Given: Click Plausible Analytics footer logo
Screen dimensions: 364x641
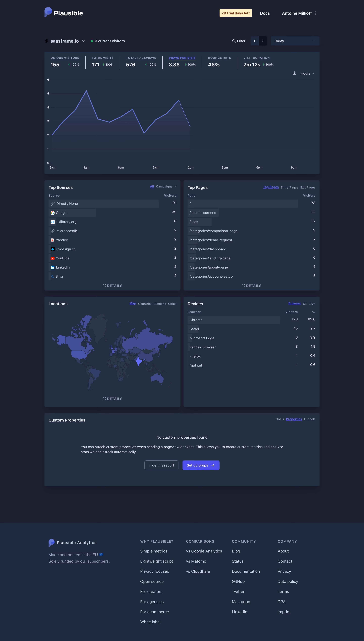Looking at the screenshot, I should point(73,543).
